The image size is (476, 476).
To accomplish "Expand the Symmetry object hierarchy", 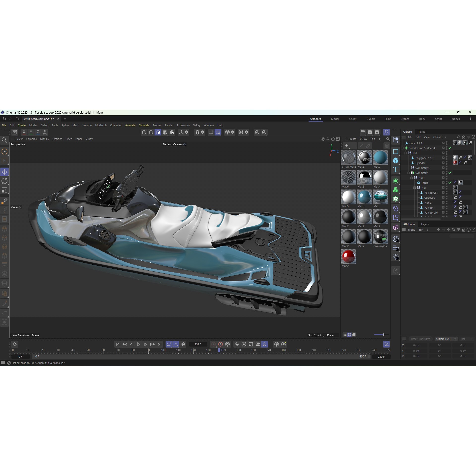I will coord(409,173).
